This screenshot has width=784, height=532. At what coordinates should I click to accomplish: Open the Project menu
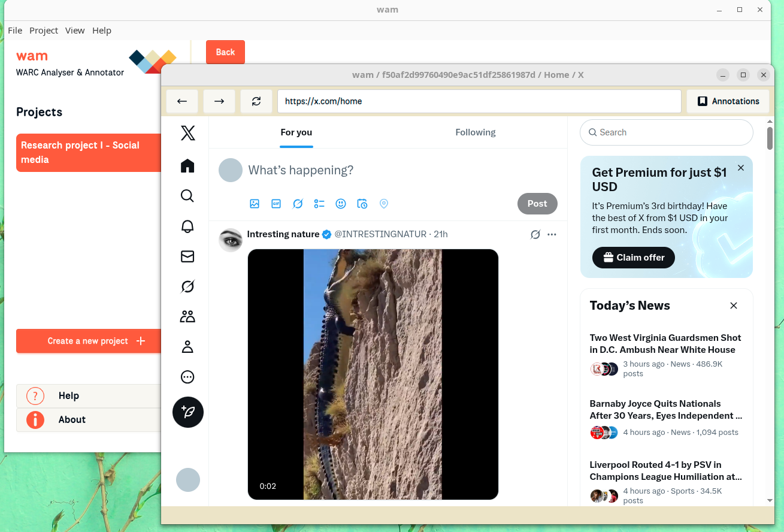(x=44, y=31)
